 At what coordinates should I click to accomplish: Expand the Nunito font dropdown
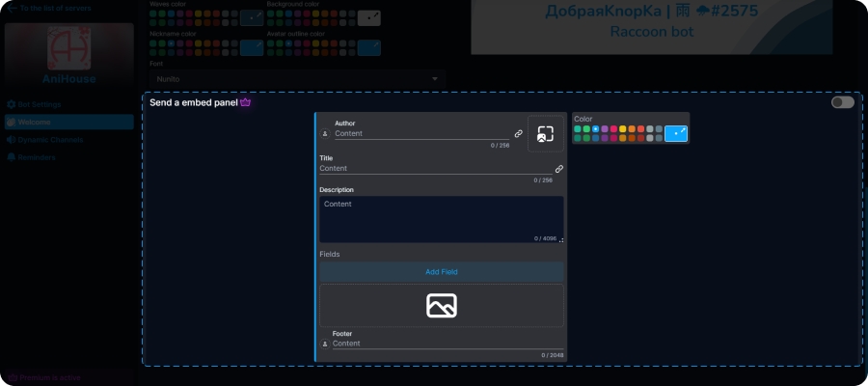[295, 78]
